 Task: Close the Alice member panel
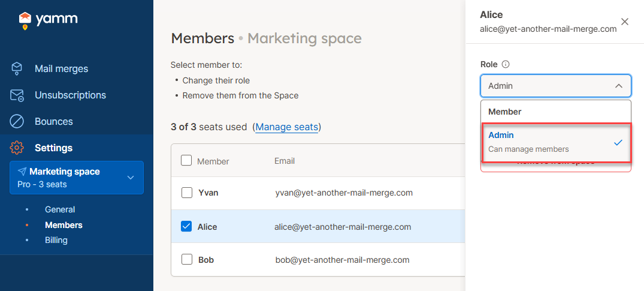click(x=625, y=22)
